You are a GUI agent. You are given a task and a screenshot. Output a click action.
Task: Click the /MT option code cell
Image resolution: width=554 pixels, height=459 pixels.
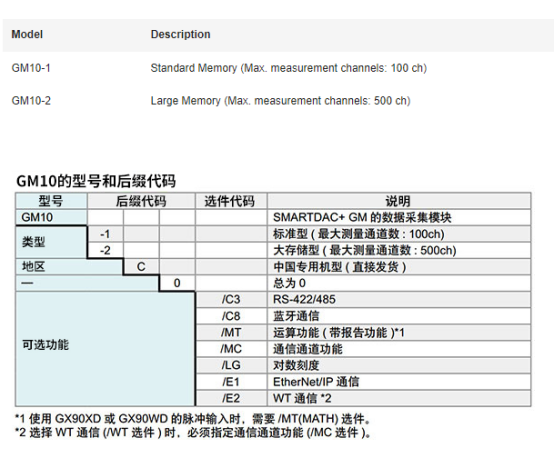(x=231, y=333)
